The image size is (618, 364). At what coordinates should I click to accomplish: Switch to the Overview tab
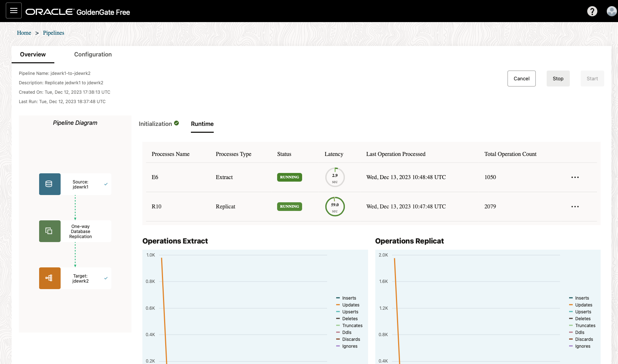click(x=33, y=54)
